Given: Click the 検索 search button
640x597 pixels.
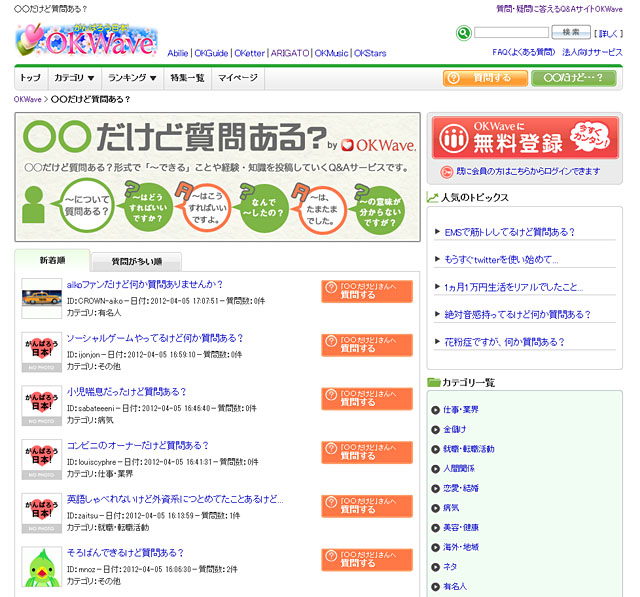Looking at the screenshot, I should pos(571,32).
